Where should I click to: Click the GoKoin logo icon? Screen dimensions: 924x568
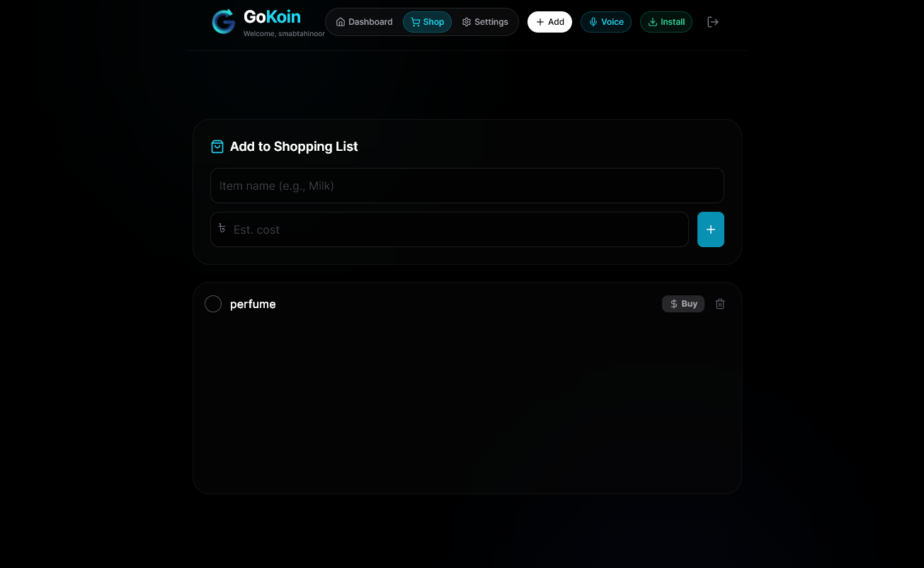(x=224, y=21)
